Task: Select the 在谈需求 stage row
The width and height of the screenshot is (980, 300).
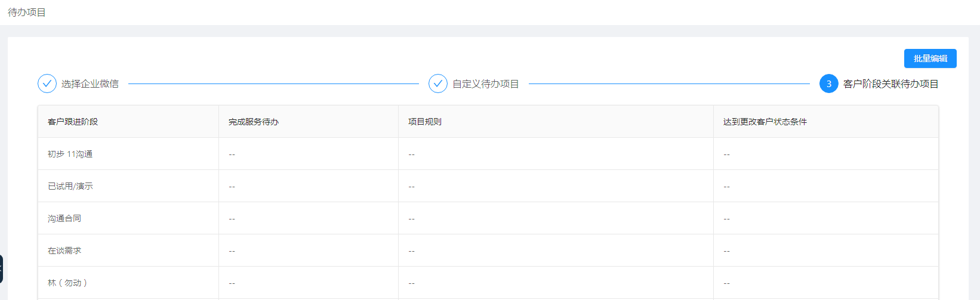Action: pos(488,250)
